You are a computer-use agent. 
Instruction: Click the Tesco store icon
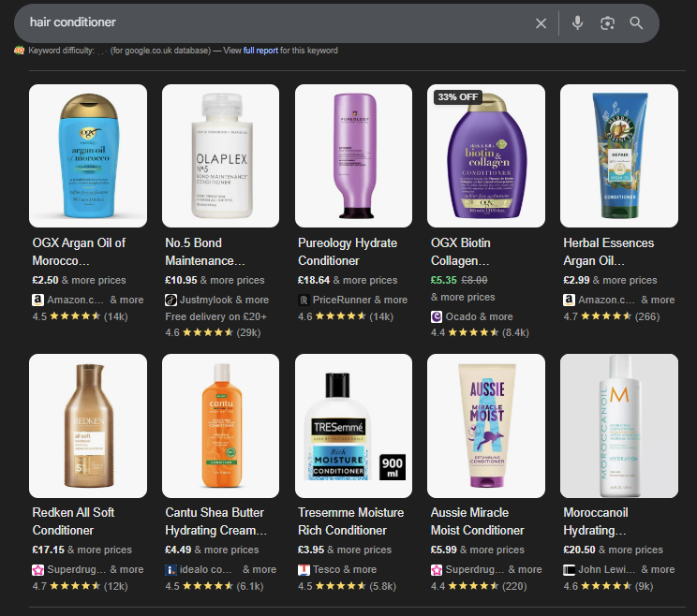(x=304, y=570)
